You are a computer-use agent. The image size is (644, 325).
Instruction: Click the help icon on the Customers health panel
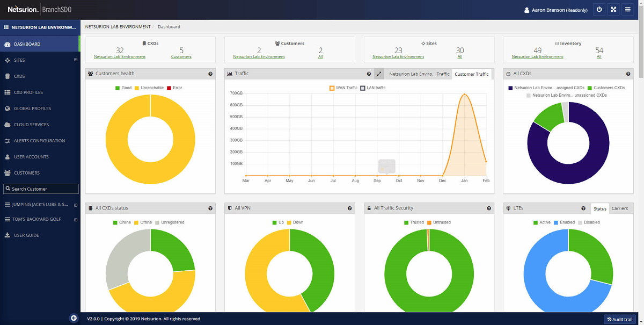coord(210,74)
